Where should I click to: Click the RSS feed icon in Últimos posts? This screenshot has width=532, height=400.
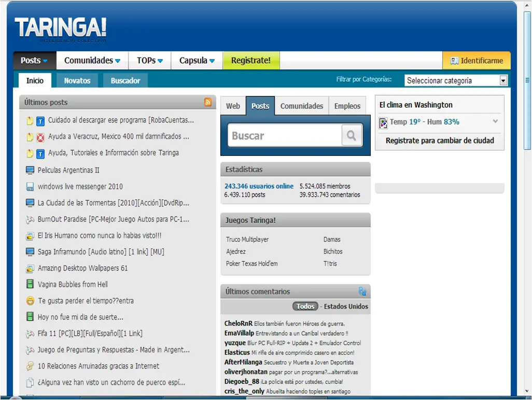[x=208, y=102]
